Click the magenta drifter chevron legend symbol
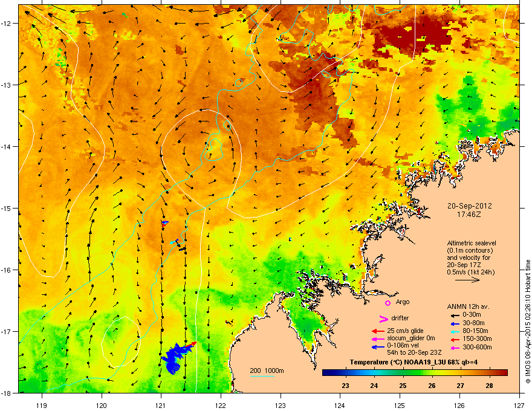 (x=383, y=319)
